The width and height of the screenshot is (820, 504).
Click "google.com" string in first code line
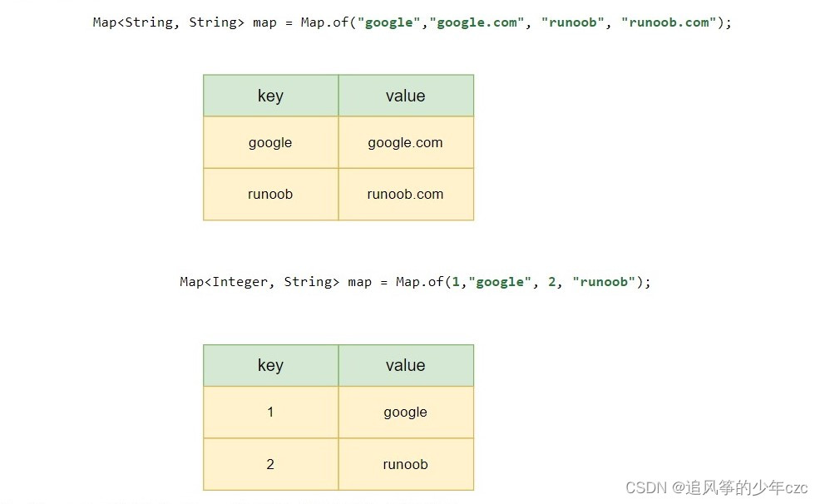(x=477, y=22)
